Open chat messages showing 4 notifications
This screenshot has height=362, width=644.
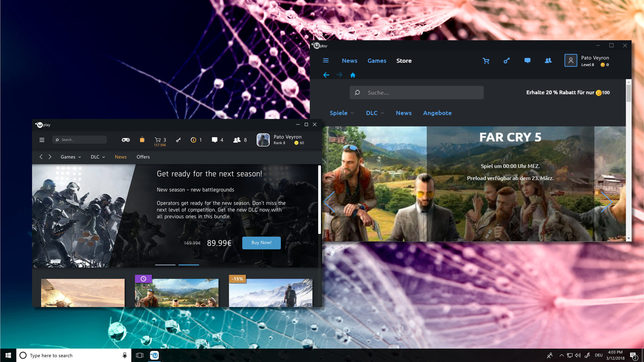215,140
